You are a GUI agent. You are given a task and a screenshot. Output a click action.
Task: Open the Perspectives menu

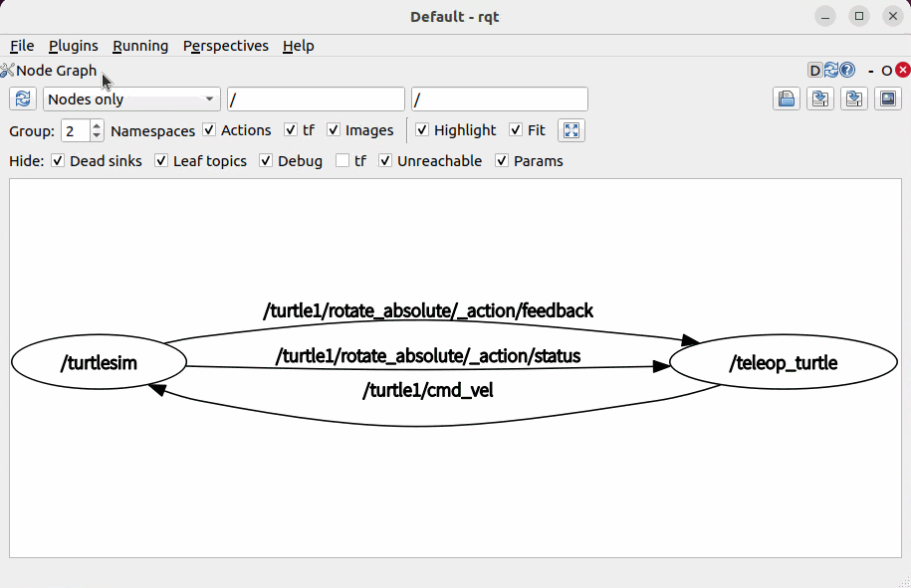coord(225,46)
